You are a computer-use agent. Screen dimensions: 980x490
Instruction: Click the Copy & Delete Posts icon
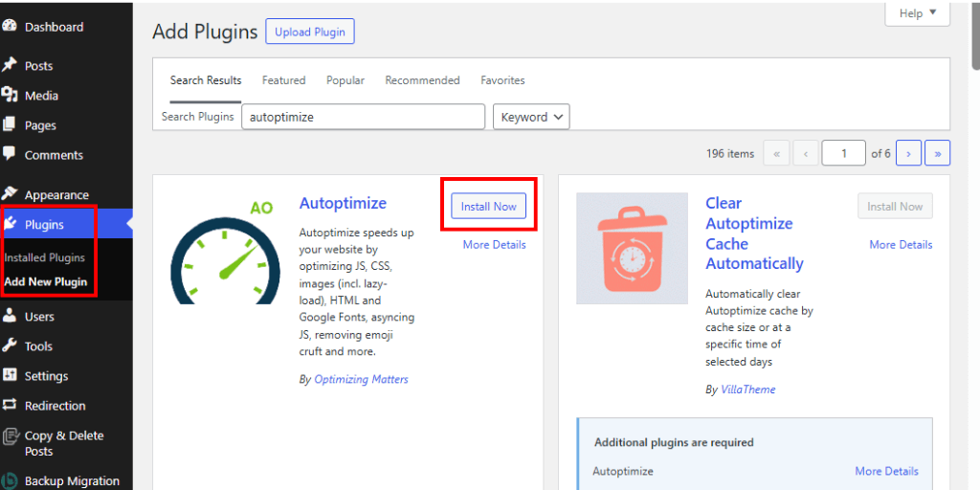pyautogui.click(x=9, y=435)
